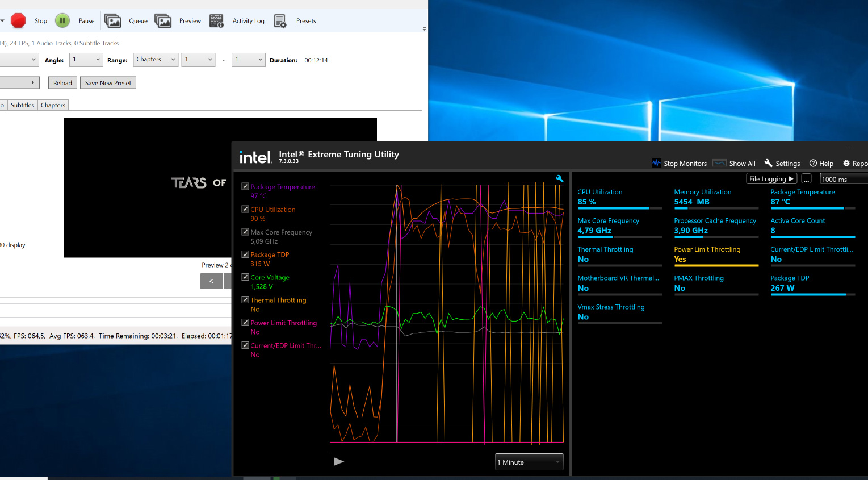Screen dimensions: 868x480
Task: Open the Activity Log icon
Action: (x=216, y=21)
